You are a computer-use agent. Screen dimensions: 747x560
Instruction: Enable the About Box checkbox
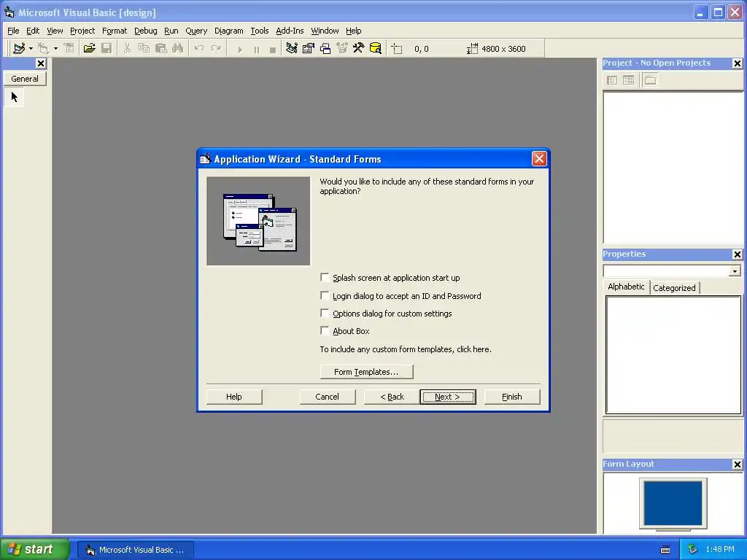pos(325,330)
